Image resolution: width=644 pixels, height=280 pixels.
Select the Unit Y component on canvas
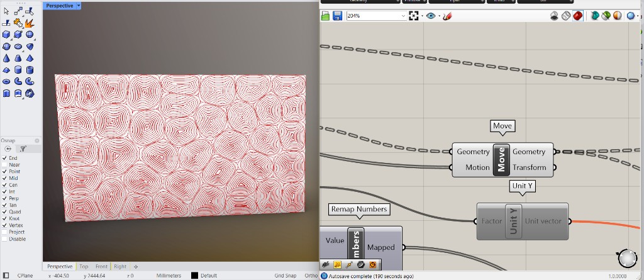[x=523, y=221]
